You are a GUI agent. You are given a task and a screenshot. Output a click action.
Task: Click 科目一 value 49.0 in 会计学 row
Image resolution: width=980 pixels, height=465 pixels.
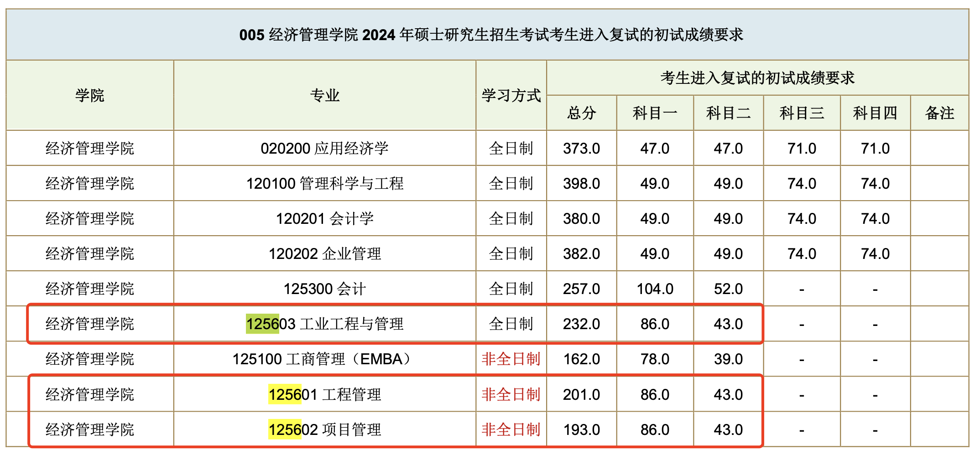coord(655,218)
